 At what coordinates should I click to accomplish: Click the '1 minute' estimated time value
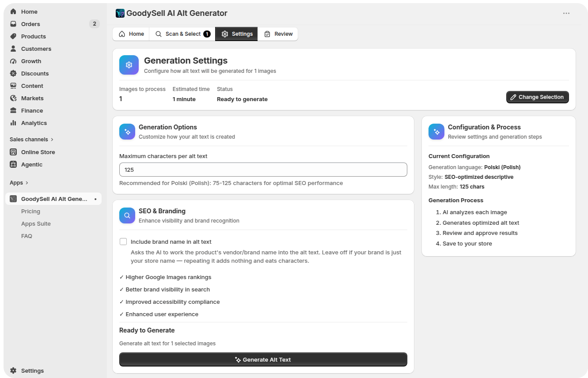tap(184, 99)
